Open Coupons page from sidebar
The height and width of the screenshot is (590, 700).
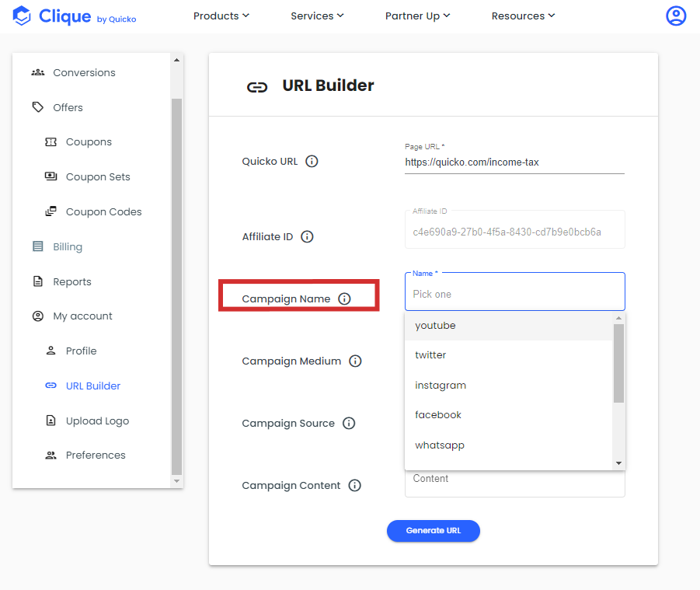point(89,142)
